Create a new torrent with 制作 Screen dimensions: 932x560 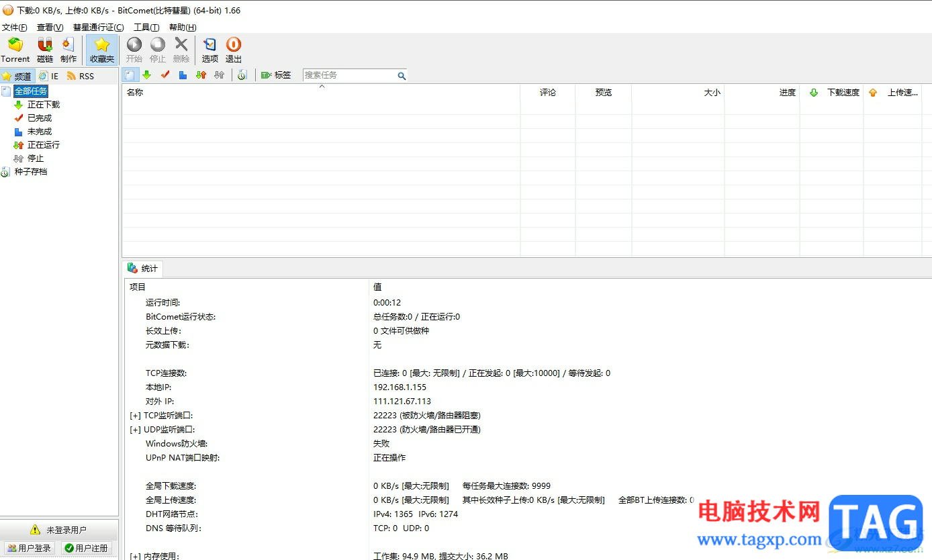point(68,50)
